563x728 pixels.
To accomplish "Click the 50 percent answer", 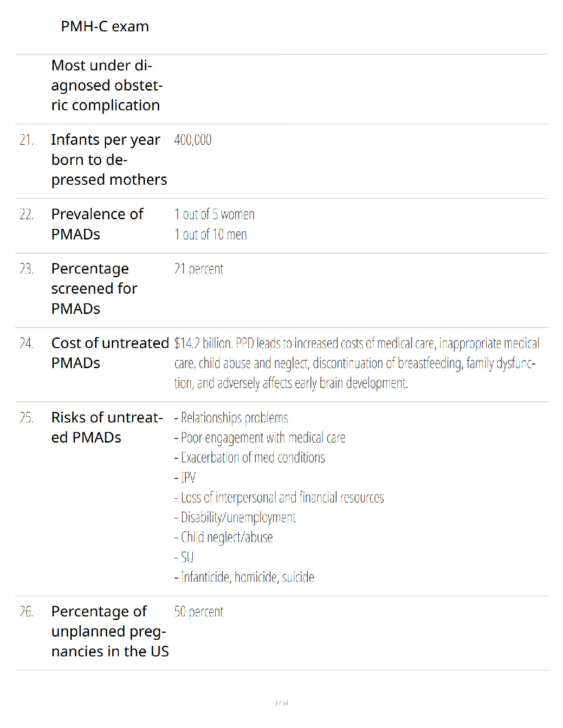I will pos(199,612).
